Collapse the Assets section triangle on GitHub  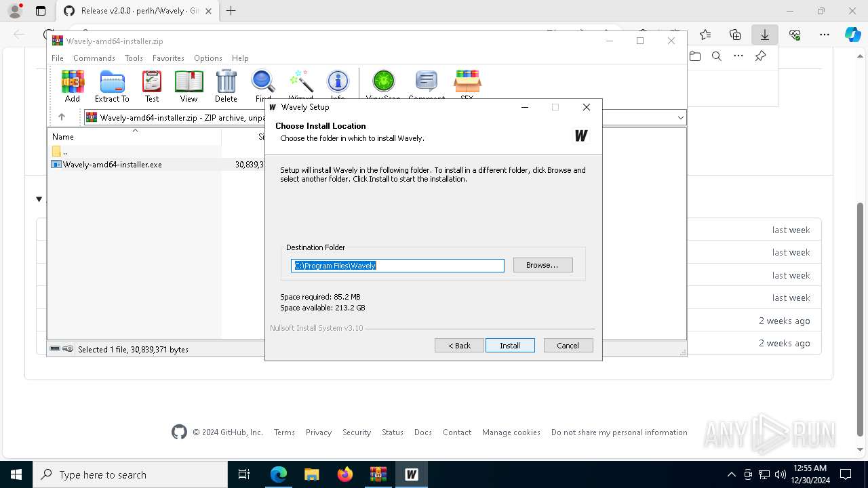tap(39, 199)
